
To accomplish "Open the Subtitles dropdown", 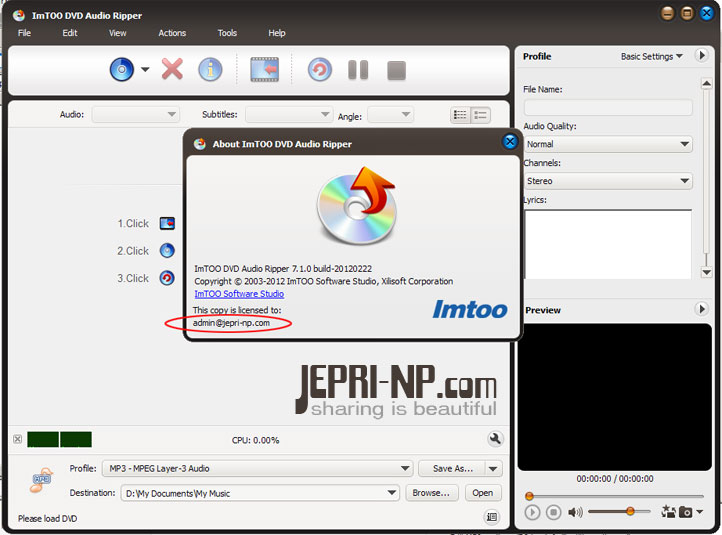I will point(289,114).
